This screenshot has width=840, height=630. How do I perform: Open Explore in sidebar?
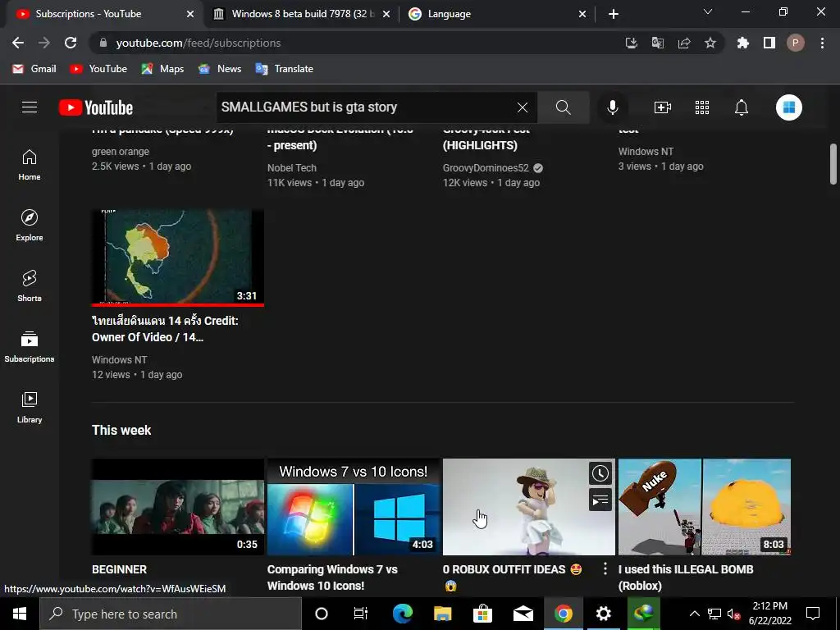pos(30,226)
